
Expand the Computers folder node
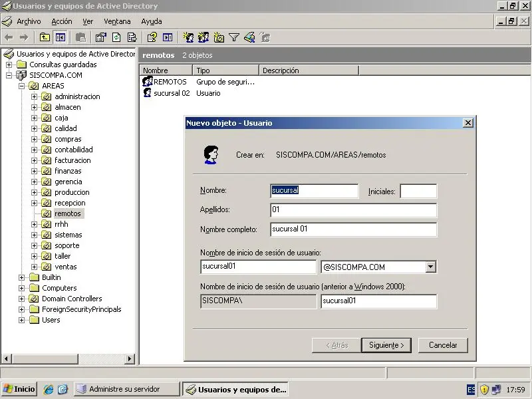[21, 288]
